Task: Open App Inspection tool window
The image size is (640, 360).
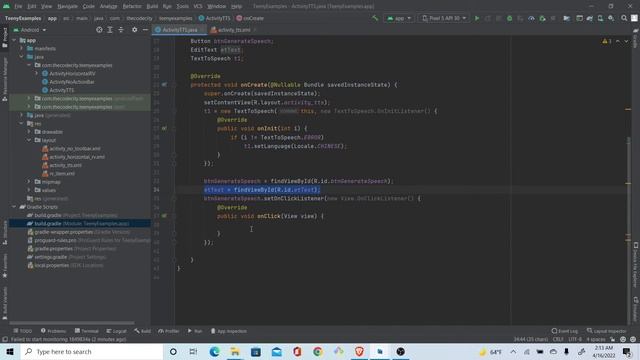Action: coord(229,331)
